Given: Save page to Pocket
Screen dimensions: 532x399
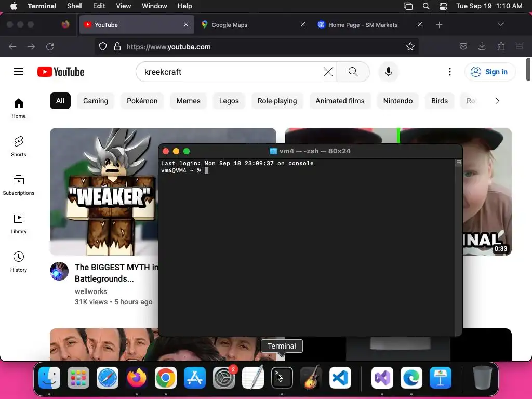Looking at the screenshot, I should tap(463, 46).
